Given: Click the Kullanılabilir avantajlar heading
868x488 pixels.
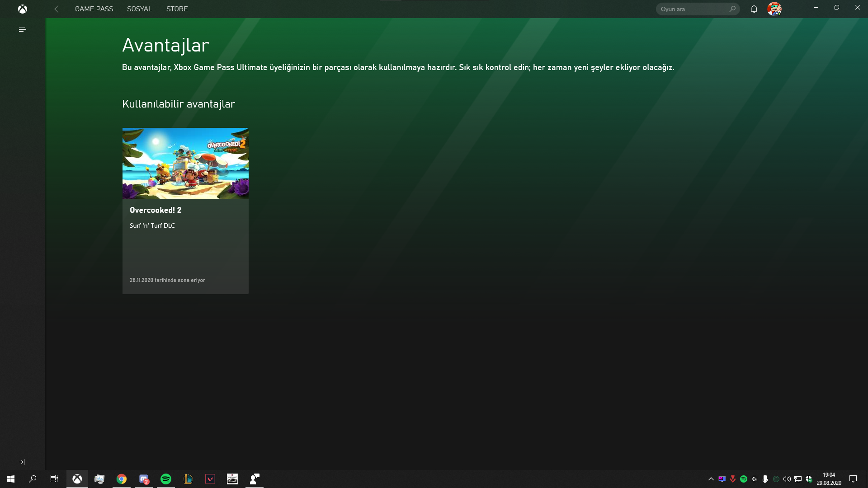Looking at the screenshot, I should pos(179,104).
